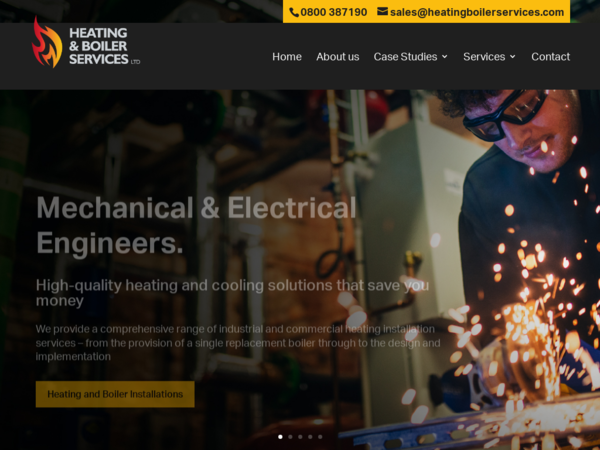This screenshot has height=450, width=600.
Task: Click the envelope email icon
Action: (x=382, y=12)
